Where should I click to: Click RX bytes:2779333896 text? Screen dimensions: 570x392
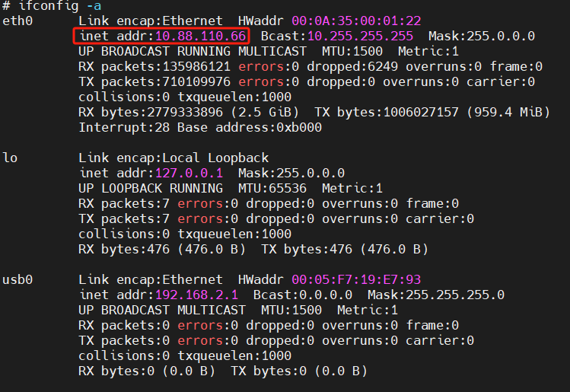click(151, 113)
